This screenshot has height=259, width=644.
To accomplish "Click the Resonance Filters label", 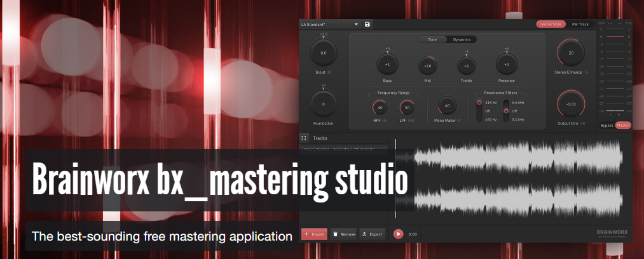I will (x=500, y=93).
